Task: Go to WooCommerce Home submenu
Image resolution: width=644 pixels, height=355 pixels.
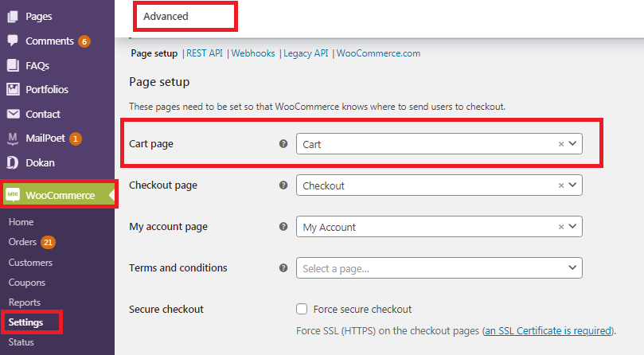Action: [x=21, y=222]
